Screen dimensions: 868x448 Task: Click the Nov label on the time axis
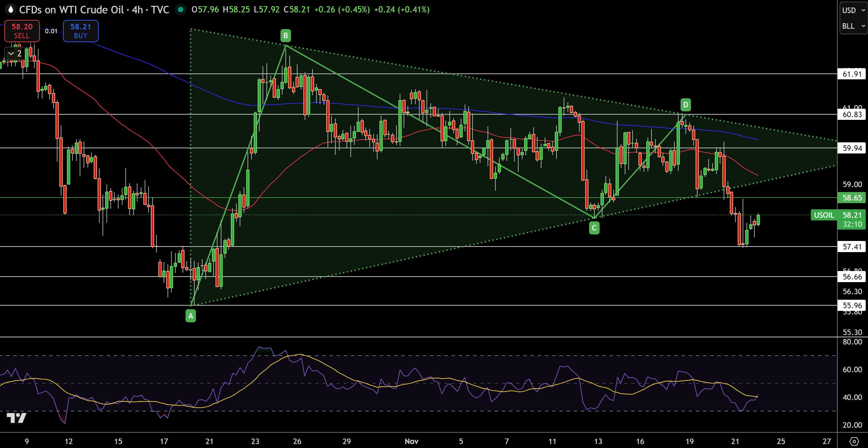412,441
